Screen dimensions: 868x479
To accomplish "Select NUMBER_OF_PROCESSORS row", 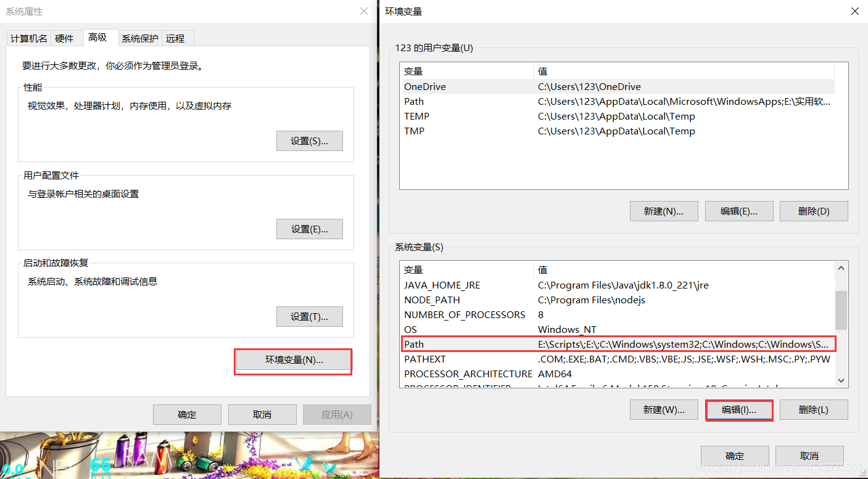I will click(x=617, y=315).
